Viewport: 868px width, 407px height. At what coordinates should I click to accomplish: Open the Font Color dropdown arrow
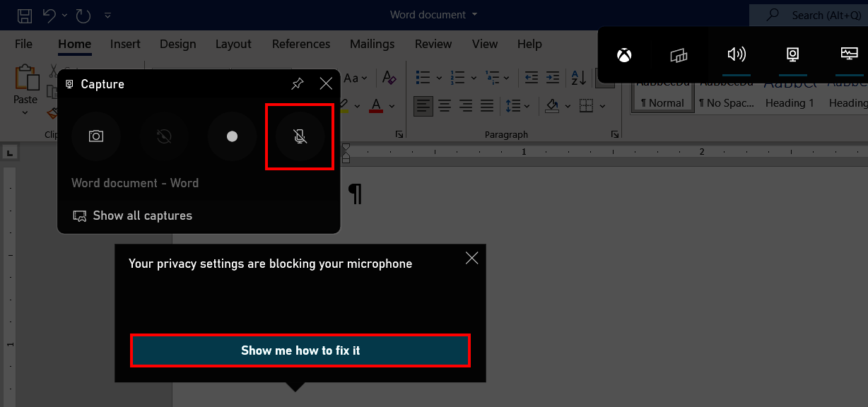tap(392, 106)
